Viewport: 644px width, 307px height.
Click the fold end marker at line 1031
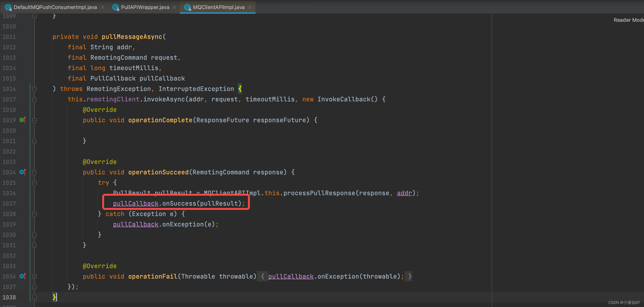35,245
